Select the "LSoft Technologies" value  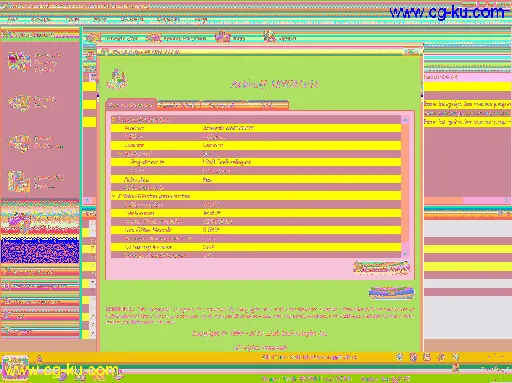point(227,162)
